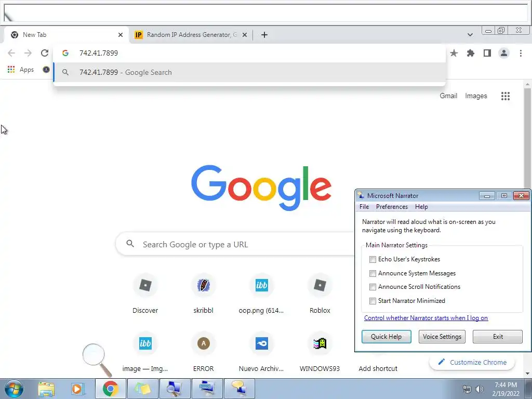The width and height of the screenshot is (532, 399).
Task: Open Windows Explorer from the taskbar
Action: (46, 389)
